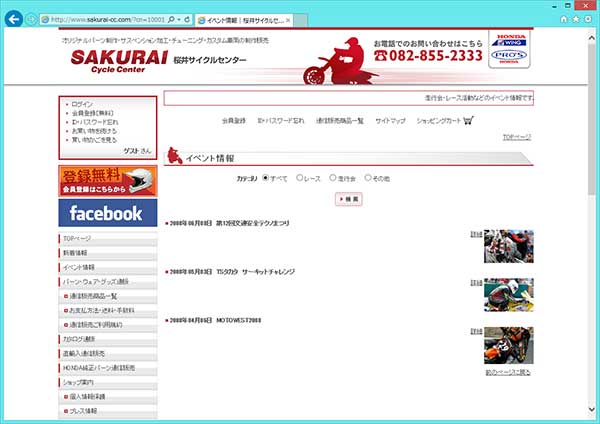The width and height of the screenshot is (600, 424).
Task: Open 通信販売商品一覧 in the top navigation
Action: (340, 121)
